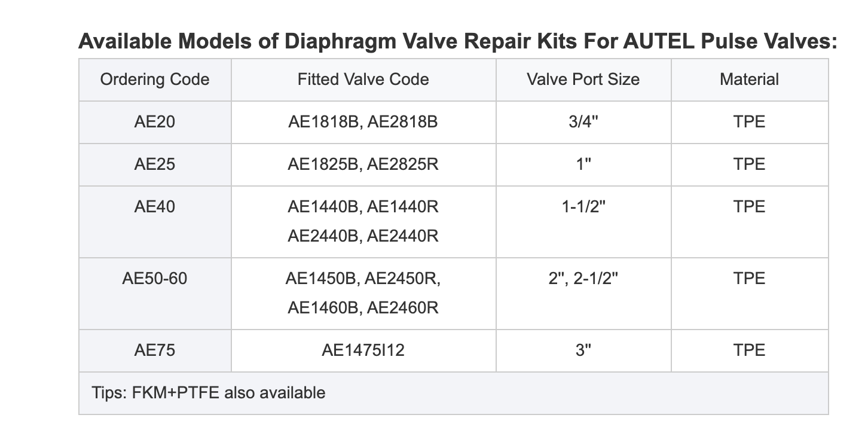The height and width of the screenshot is (433, 868).
Task: Select the AE1460B, AE2460R text line
Action: 363,309
